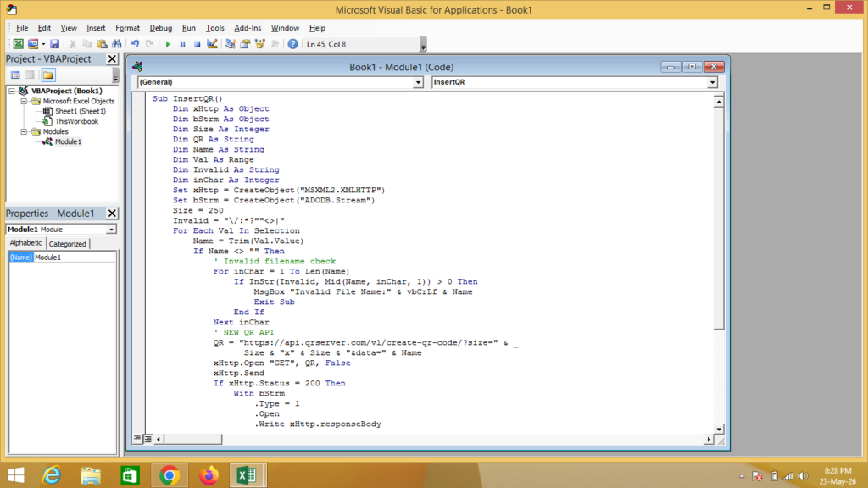Open the Windows Start button

point(16,475)
